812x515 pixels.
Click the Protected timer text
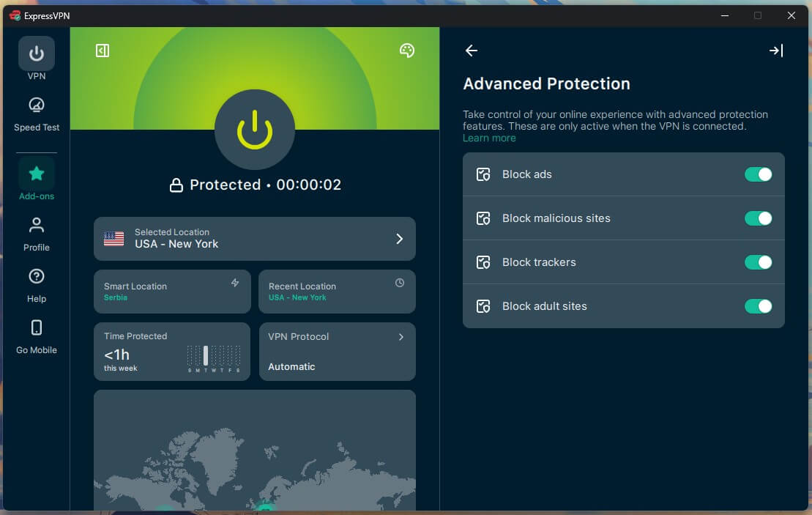tap(265, 185)
